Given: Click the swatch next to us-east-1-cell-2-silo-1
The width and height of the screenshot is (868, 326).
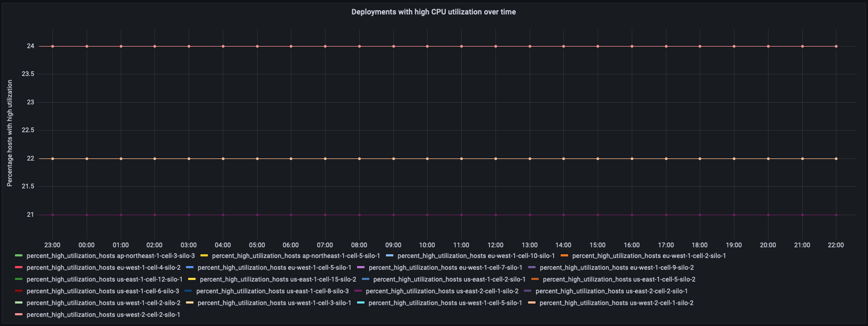Looking at the screenshot, I should point(365,279).
